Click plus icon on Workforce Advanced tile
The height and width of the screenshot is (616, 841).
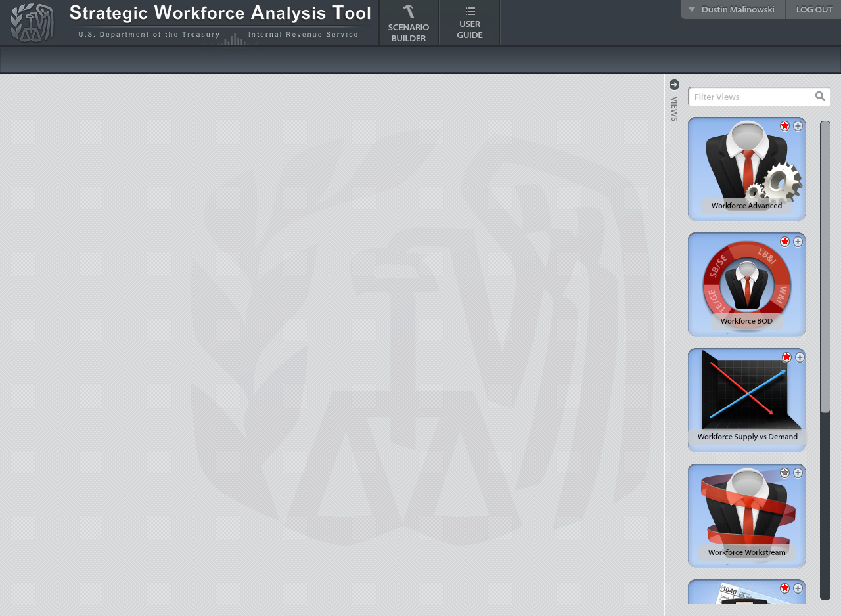click(798, 126)
